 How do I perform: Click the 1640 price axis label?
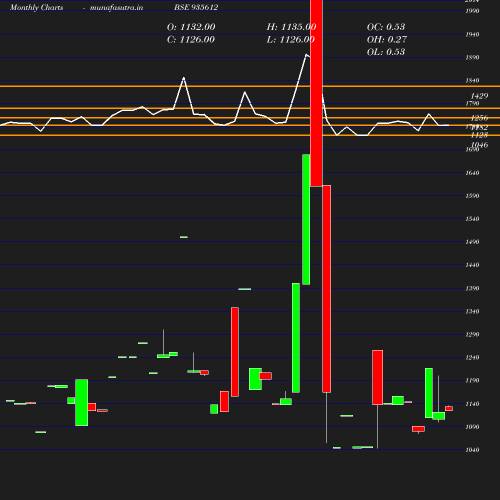coord(472,173)
